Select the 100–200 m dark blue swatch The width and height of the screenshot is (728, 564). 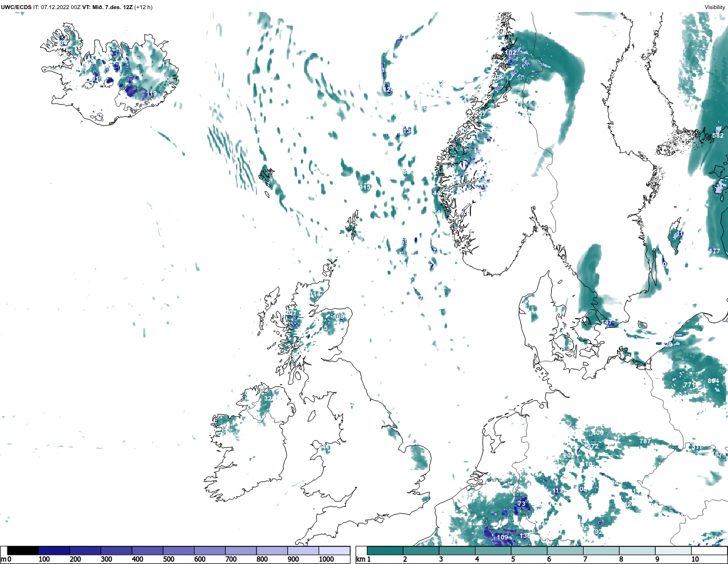[x=55, y=551]
